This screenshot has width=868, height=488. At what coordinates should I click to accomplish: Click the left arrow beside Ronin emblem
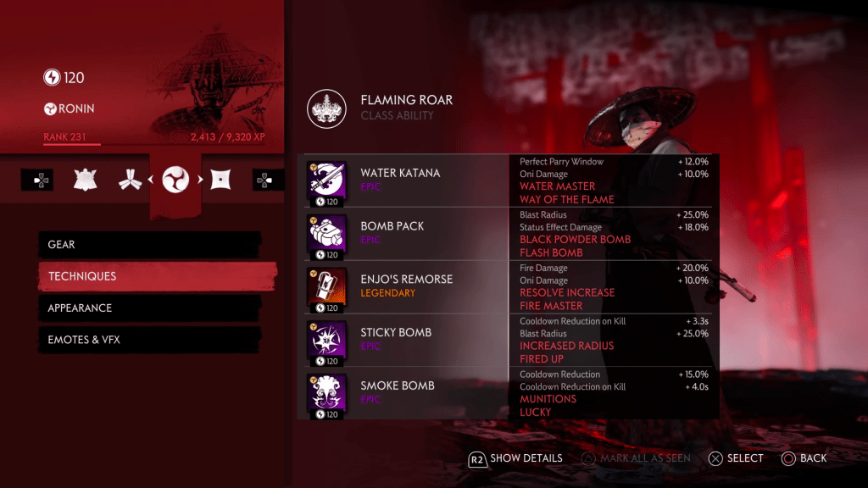point(151,180)
